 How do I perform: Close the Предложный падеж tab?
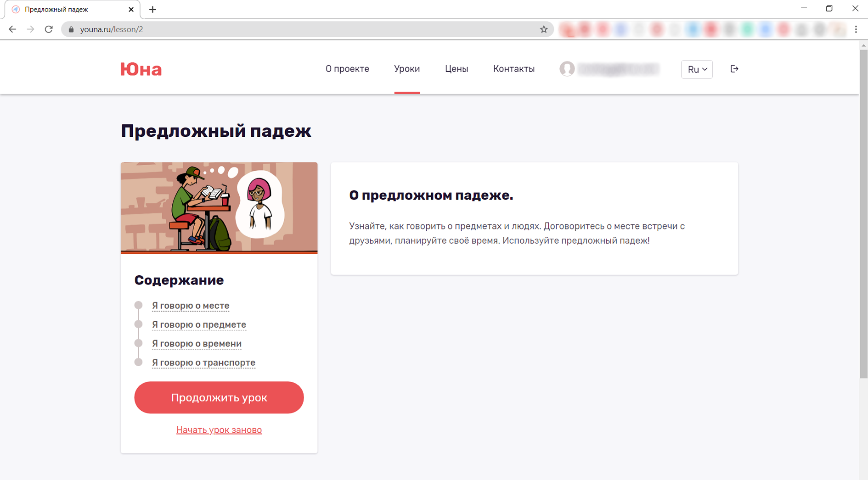pos(131,9)
